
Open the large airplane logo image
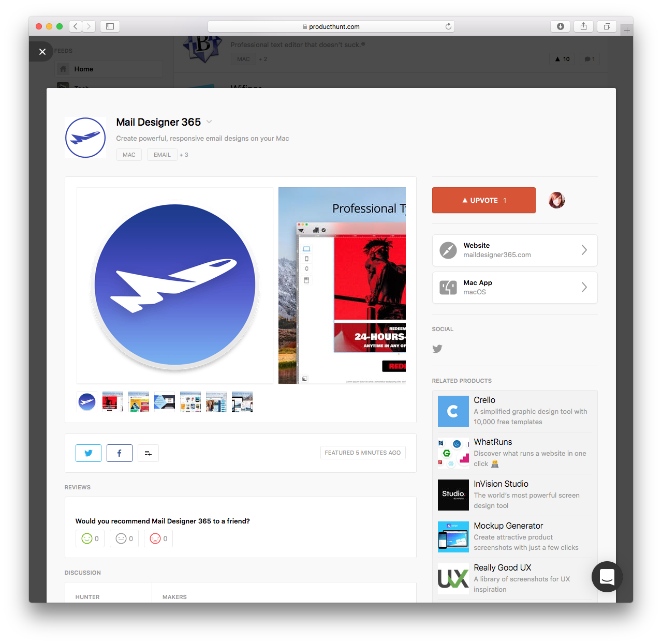(175, 286)
